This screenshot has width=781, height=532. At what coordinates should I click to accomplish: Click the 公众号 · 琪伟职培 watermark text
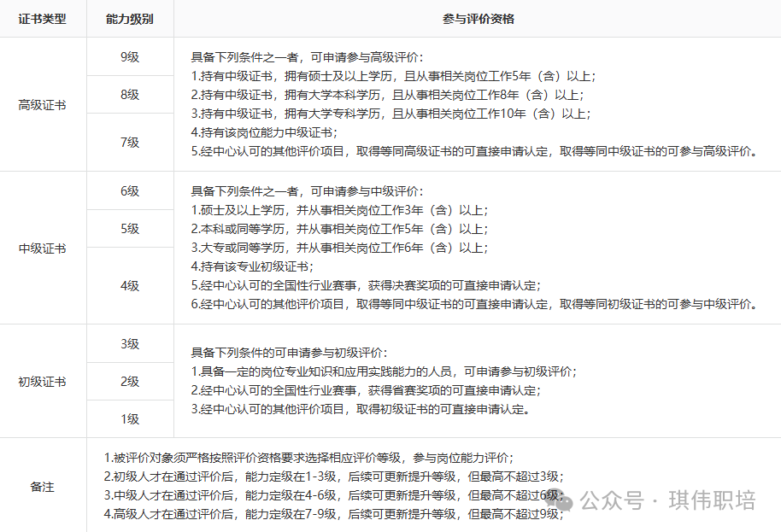click(x=668, y=500)
